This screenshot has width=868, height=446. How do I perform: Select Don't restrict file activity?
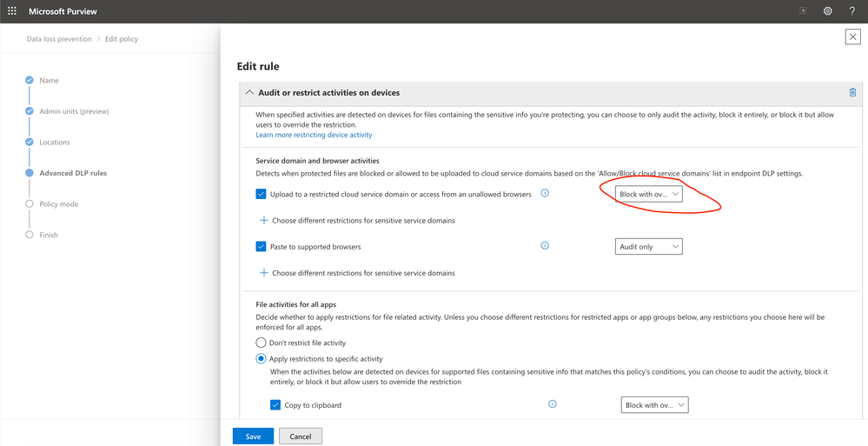click(261, 343)
